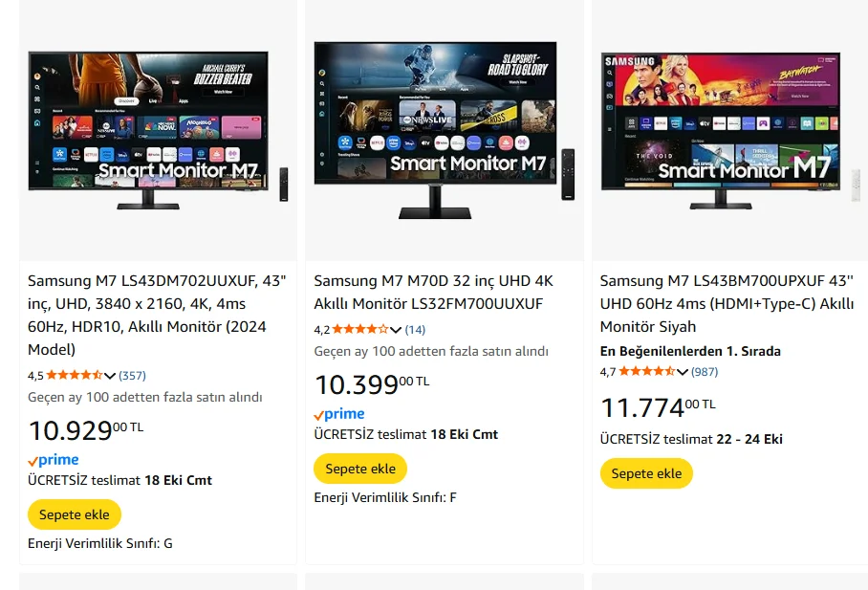Screen dimensions: 868x590
Task: Click the prime logo under the 10.929 TL price
Action: (54, 460)
